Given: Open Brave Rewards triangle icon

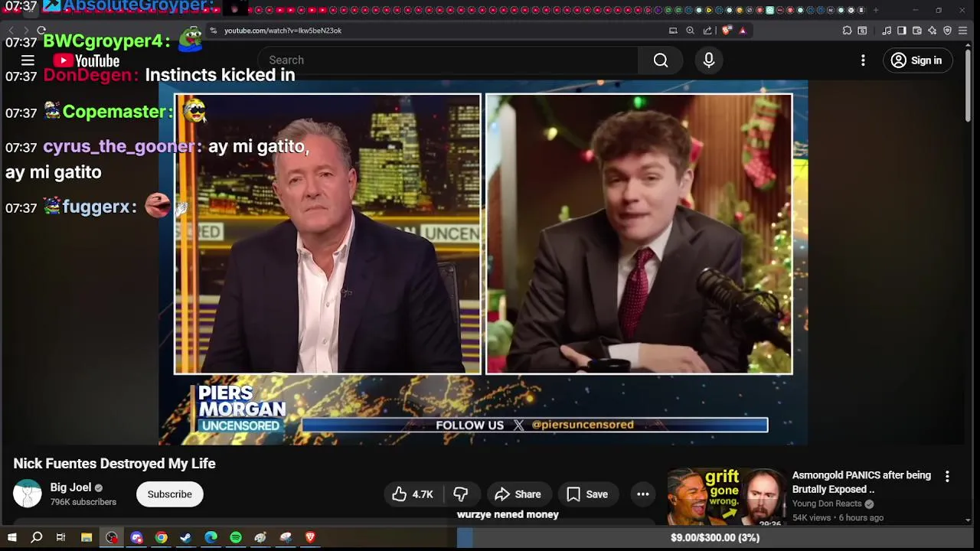Looking at the screenshot, I should click(x=743, y=31).
